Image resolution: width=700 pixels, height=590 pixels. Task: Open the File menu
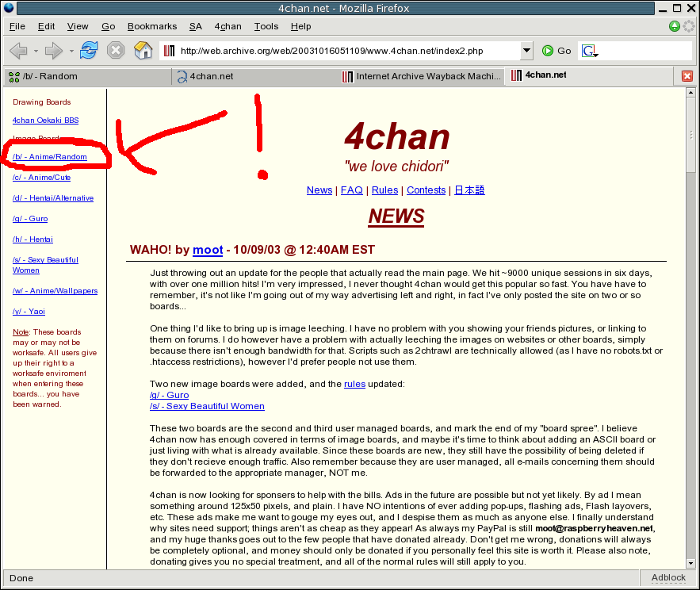(x=17, y=26)
